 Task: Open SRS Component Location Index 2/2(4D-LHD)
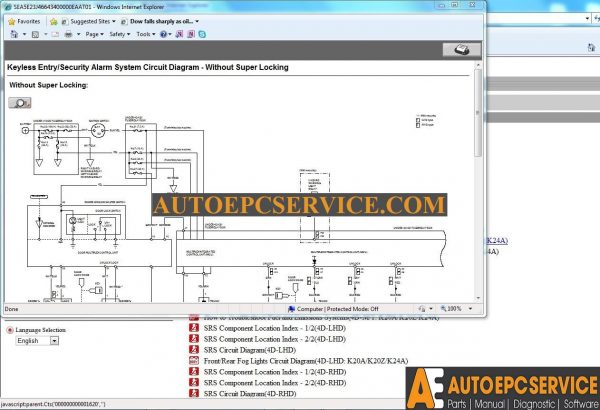275,339
